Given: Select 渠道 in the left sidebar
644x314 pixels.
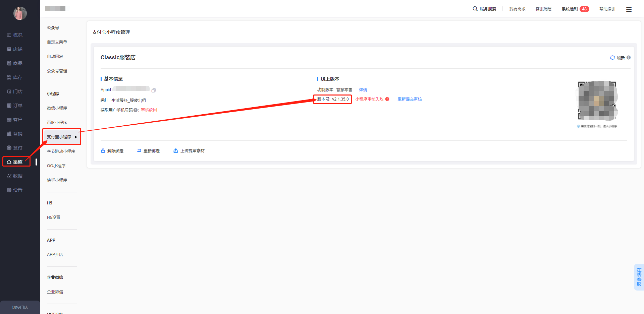Looking at the screenshot, I should tap(17, 162).
